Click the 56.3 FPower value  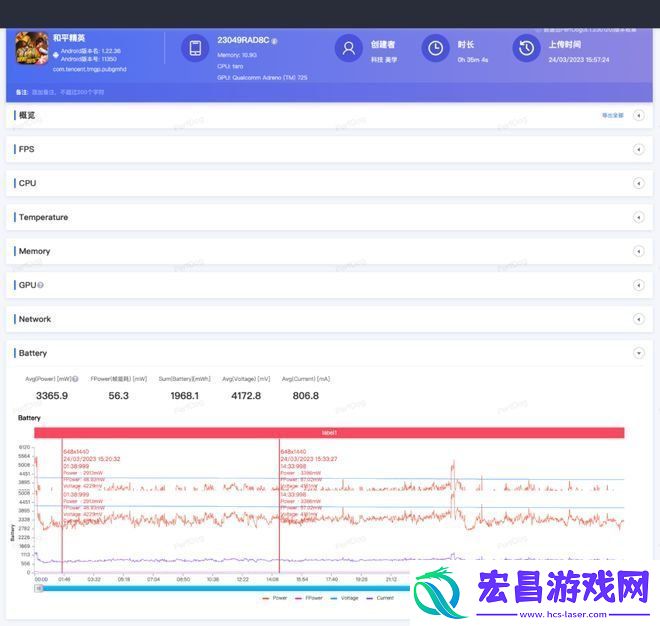click(119, 396)
